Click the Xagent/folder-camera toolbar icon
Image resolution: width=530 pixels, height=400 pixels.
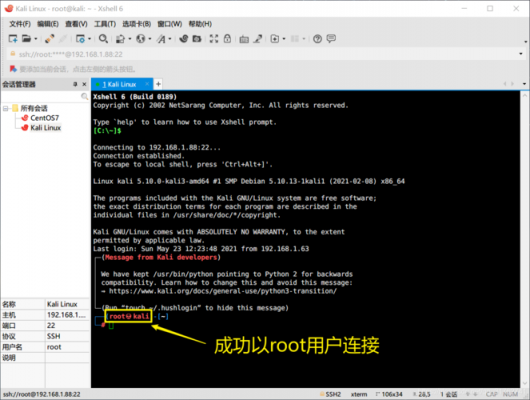tap(197, 39)
